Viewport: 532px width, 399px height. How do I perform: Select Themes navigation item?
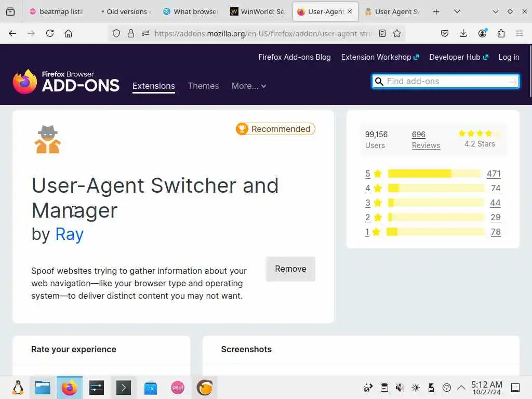(x=203, y=86)
